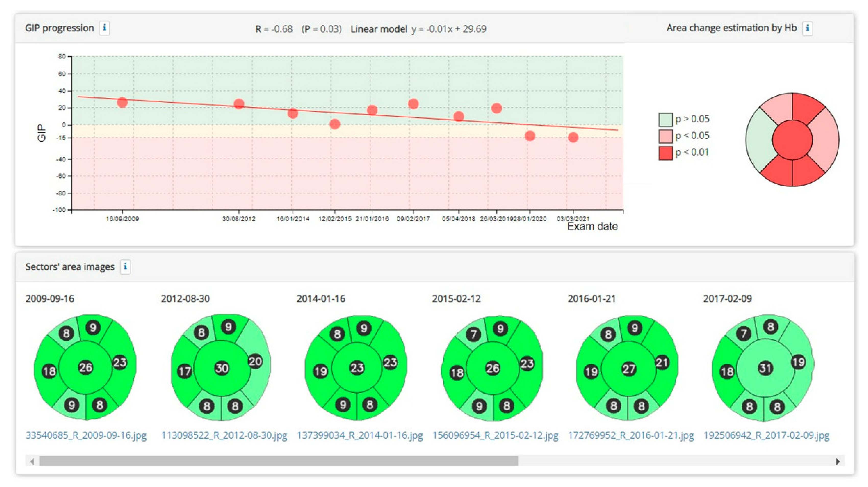The height and width of the screenshot is (487, 868).
Task: Open 172769952_R_2016-01-21.jpg link
Action: [x=631, y=435]
